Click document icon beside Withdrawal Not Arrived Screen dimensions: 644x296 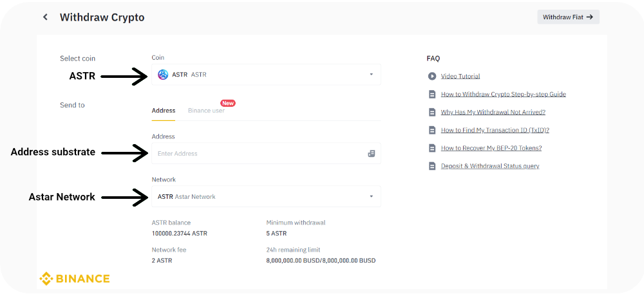coord(432,112)
